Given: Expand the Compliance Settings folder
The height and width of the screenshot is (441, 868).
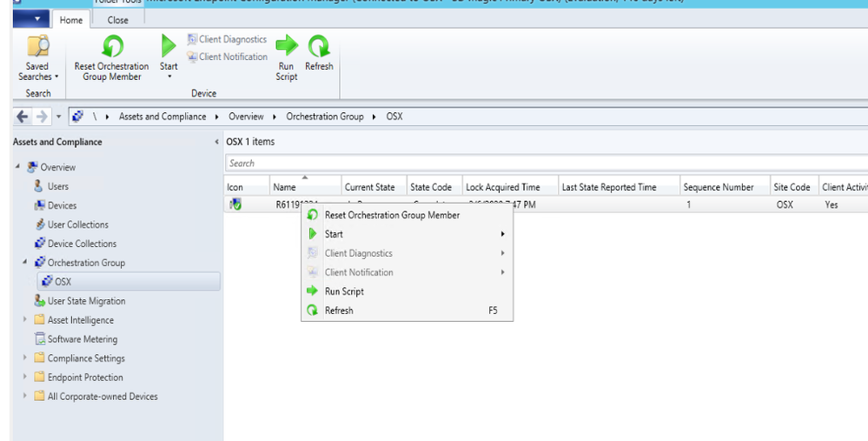Looking at the screenshot, I should pyautogui.click(x=25, y=357).
